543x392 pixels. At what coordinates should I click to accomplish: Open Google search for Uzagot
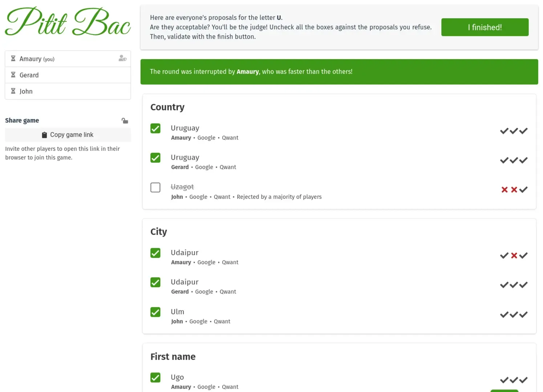pyautogui.click(x=198, y=197)
